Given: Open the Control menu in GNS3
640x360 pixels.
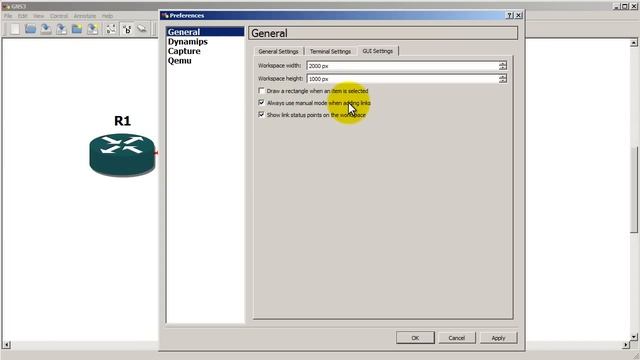Looking at the screenshot, I should point(59,16).
